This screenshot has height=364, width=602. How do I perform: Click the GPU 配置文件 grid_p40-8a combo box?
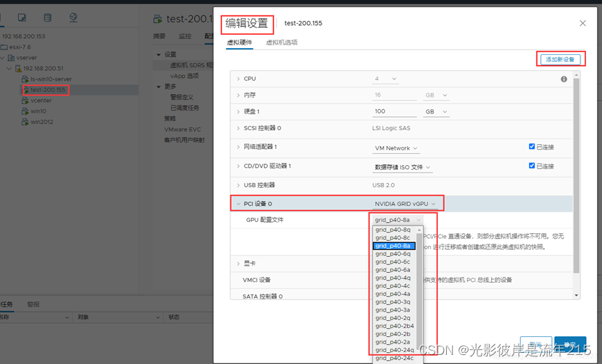coord(398,220)
